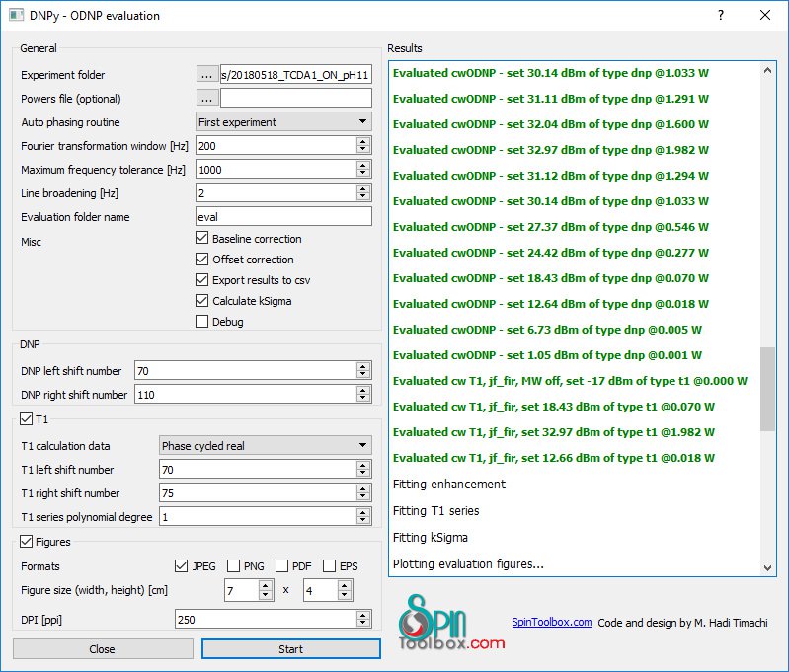Increase the figure width spinner value
The width and height of the screenshot is (789, 672).
(x=266, y=585)
